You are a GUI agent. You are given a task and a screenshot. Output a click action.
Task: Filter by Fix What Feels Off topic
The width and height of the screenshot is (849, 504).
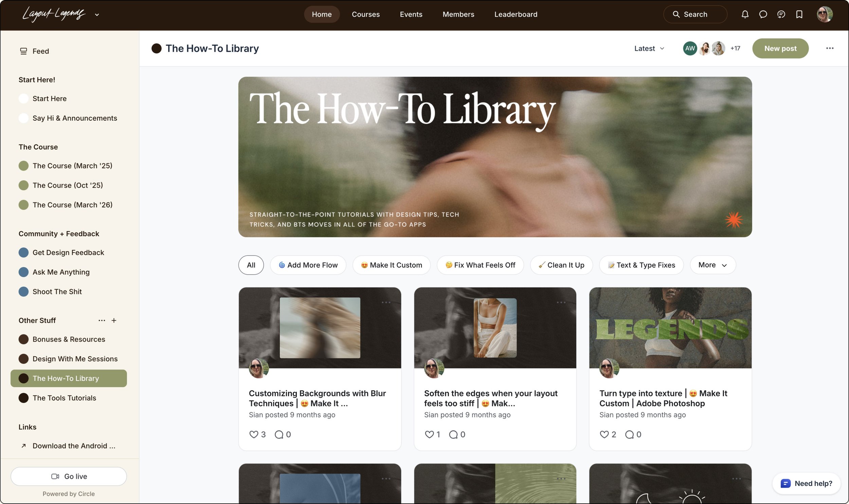[480, 265]
